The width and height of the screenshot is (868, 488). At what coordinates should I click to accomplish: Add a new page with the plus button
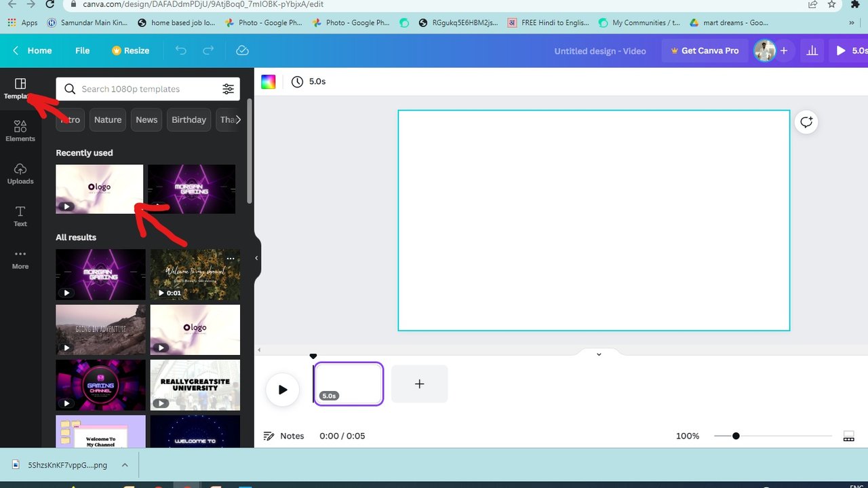point(419,384)
